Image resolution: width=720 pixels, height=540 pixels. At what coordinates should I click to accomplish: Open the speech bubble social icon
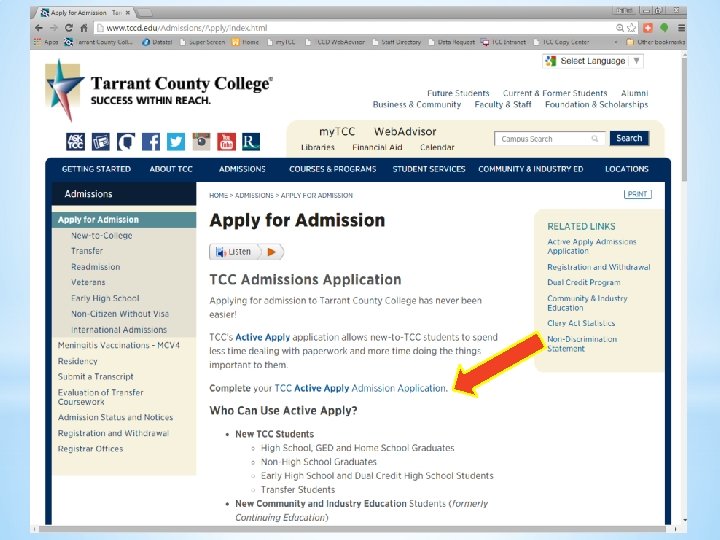pos(126,141)
